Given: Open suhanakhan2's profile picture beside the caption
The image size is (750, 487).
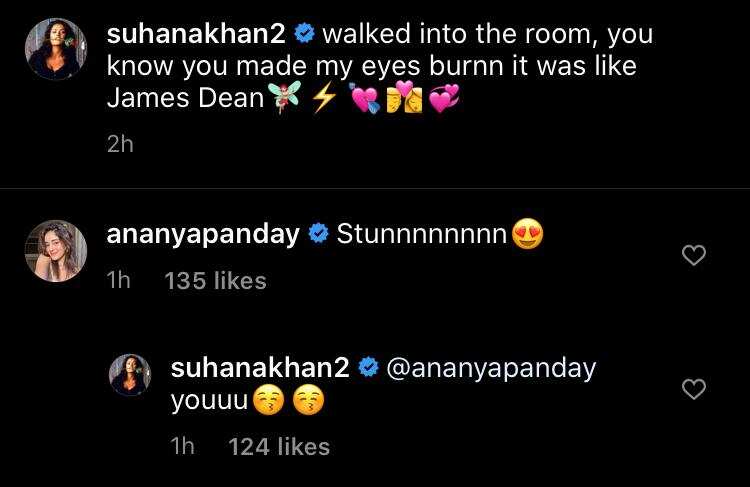Looking at the screenshot, I should pos(56,49).
